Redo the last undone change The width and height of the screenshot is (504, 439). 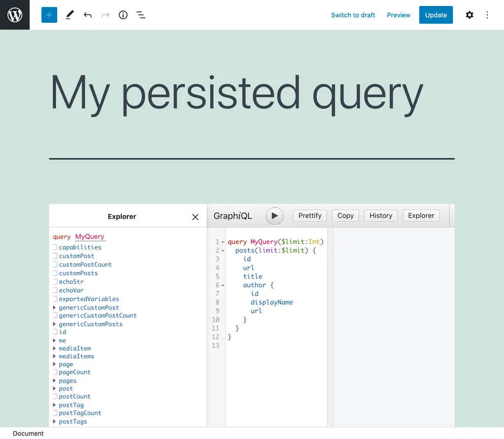[105, 15]
